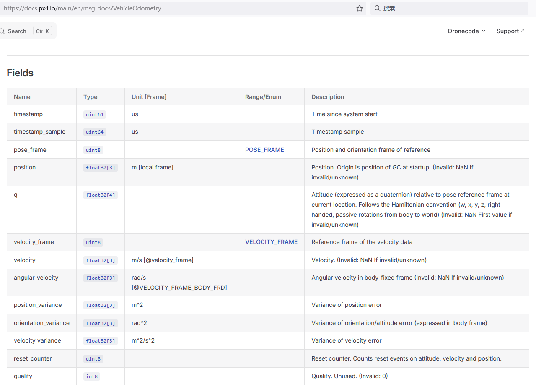The image size is (536, 392).
Task: Expand the Dronecode dropdown menu
Action: click(x=467, y=31)
